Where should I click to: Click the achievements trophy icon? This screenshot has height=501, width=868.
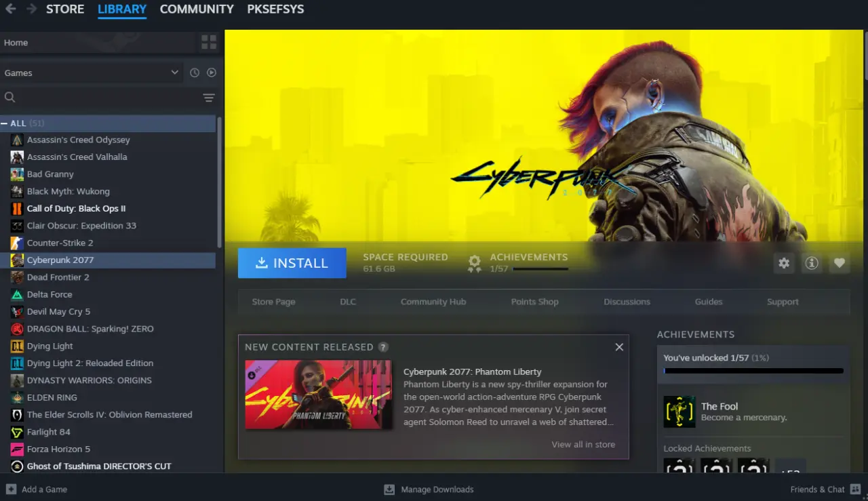pos(475,264)
